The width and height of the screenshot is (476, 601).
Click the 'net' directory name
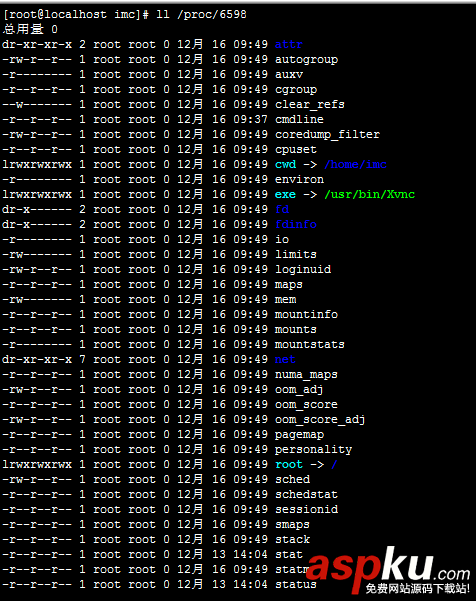pos(285,360)
